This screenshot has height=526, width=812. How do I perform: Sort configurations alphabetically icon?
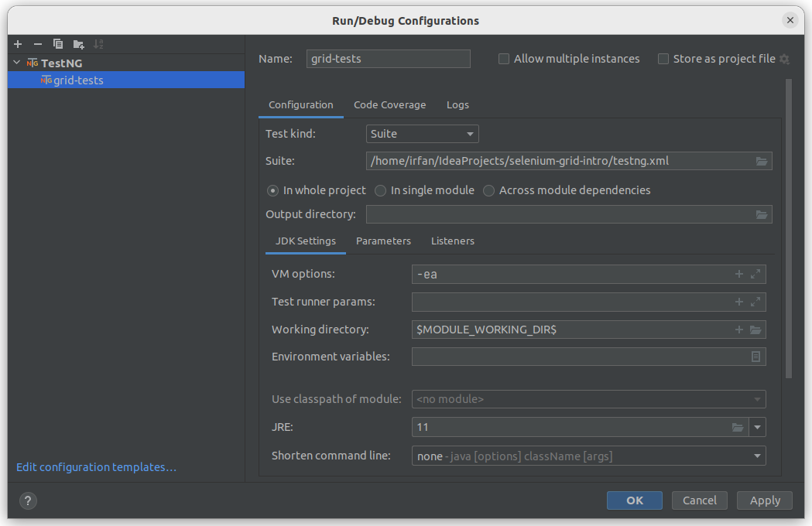click(x=98, y=45)
